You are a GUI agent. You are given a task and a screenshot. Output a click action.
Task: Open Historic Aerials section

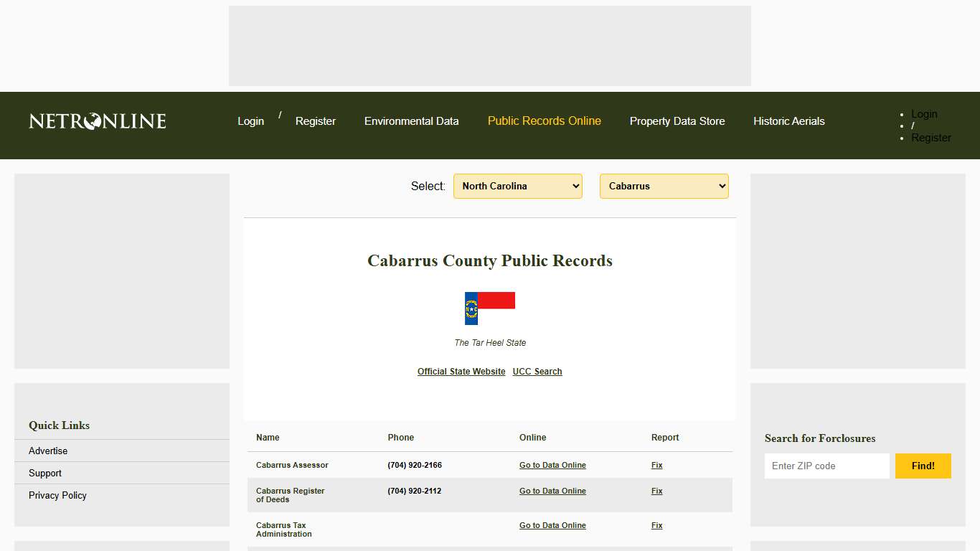click(788, 121)
